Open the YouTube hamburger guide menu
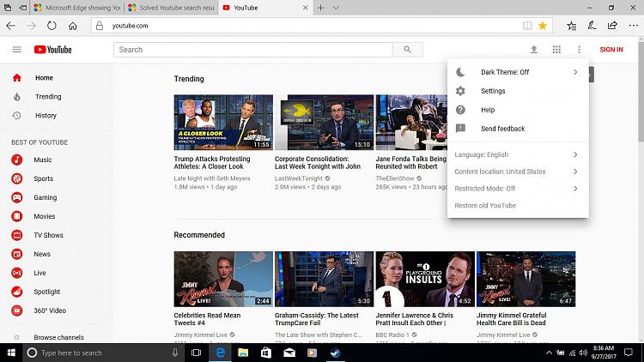Image resolution: width=644 pixels, height=362 pixels. tap(16, 50)
